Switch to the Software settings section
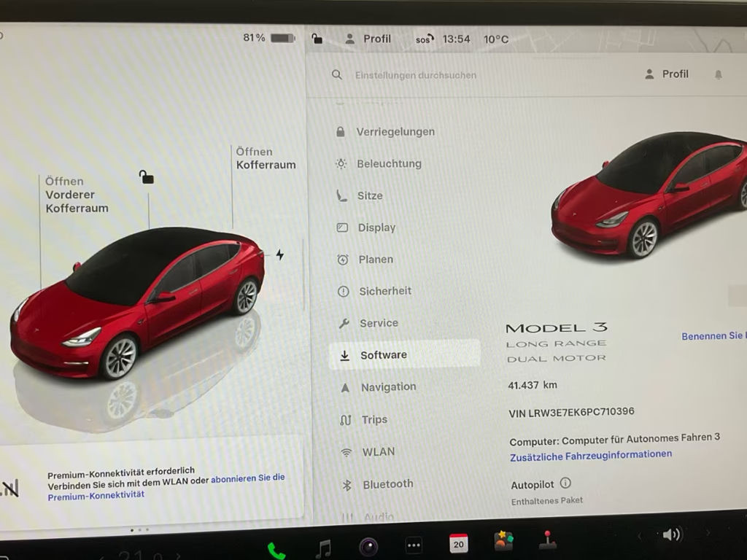The image size is (747, 560). click(x=382, y=354)
